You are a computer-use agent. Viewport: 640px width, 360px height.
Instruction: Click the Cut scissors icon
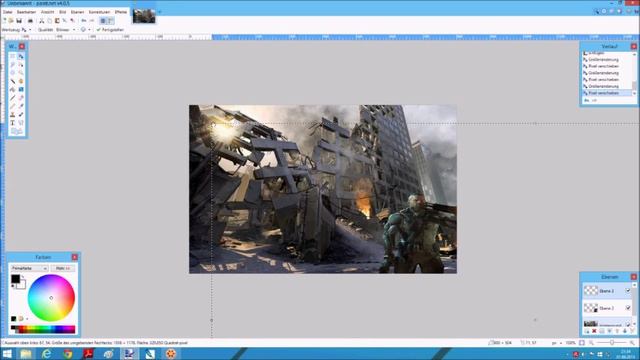click(x=42, y=20)
